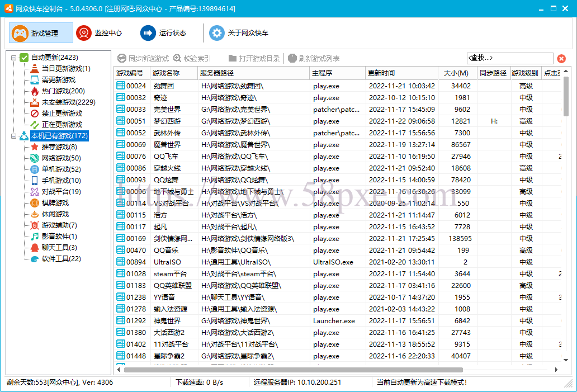Click 同步所选游戏 toolbar button
577x392 pixels.
pyautogui.click(x=143, y=59)
